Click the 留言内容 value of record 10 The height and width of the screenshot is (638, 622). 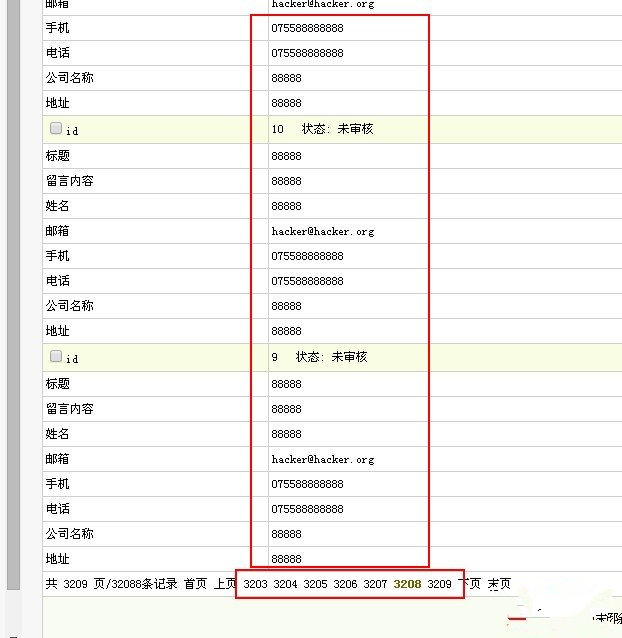[x=286, y=181]
